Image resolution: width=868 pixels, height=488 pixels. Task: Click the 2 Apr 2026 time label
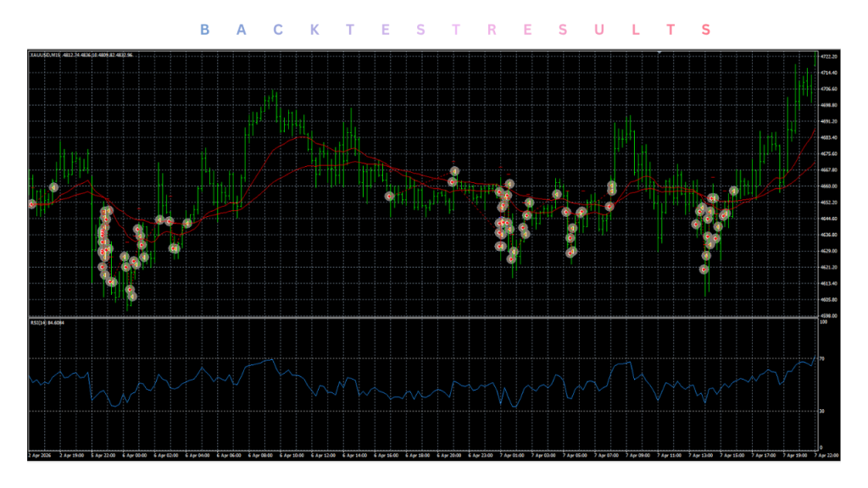39,455
